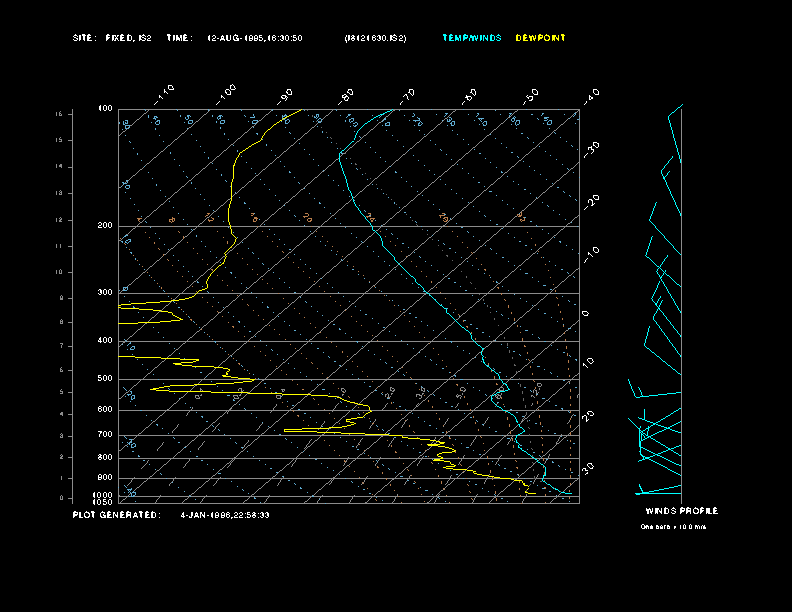Click the '-50' temperature axis label
Screen dimensions: 792x612
531,96
